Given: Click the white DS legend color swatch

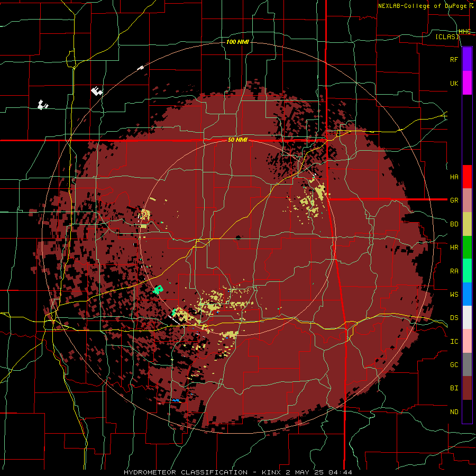Looking at the screenshot, I should coord(467,317).
